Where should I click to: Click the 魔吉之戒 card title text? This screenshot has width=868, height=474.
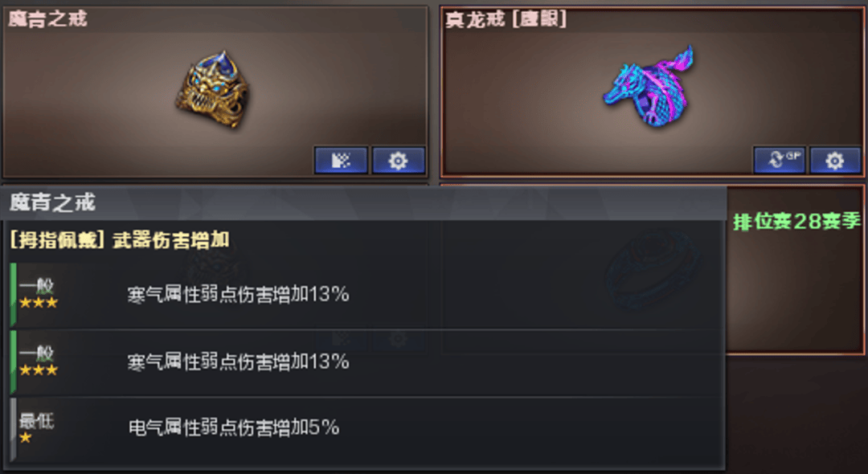point(47,18)
